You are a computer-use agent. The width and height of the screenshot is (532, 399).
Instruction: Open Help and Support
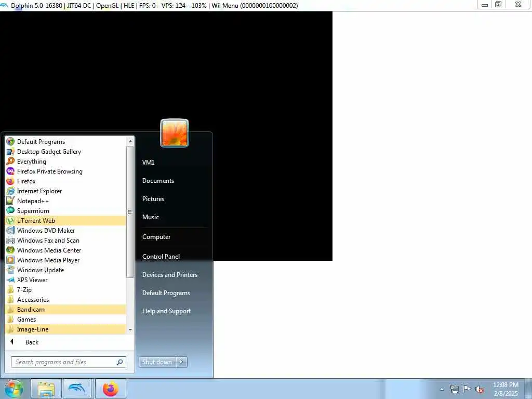(166, 311)
